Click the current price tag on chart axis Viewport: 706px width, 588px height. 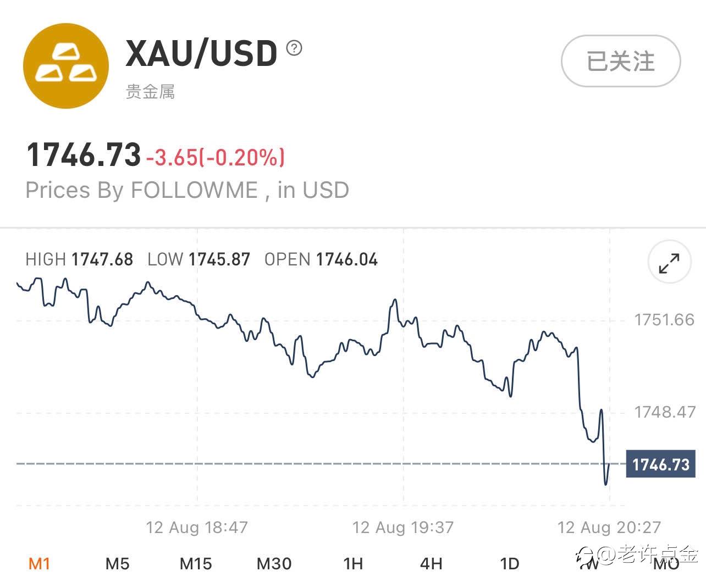click(660, 464)
